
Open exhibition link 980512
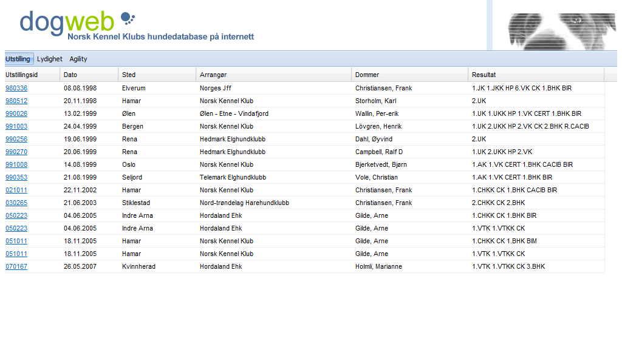point(16,101)
